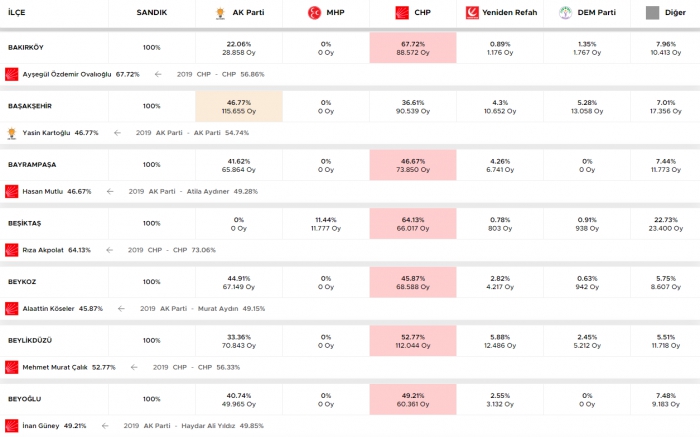Select the BEYLİKDÜZÜ district name
The width and height of the screenshot is (700, 437).
(x=30, y=340)
